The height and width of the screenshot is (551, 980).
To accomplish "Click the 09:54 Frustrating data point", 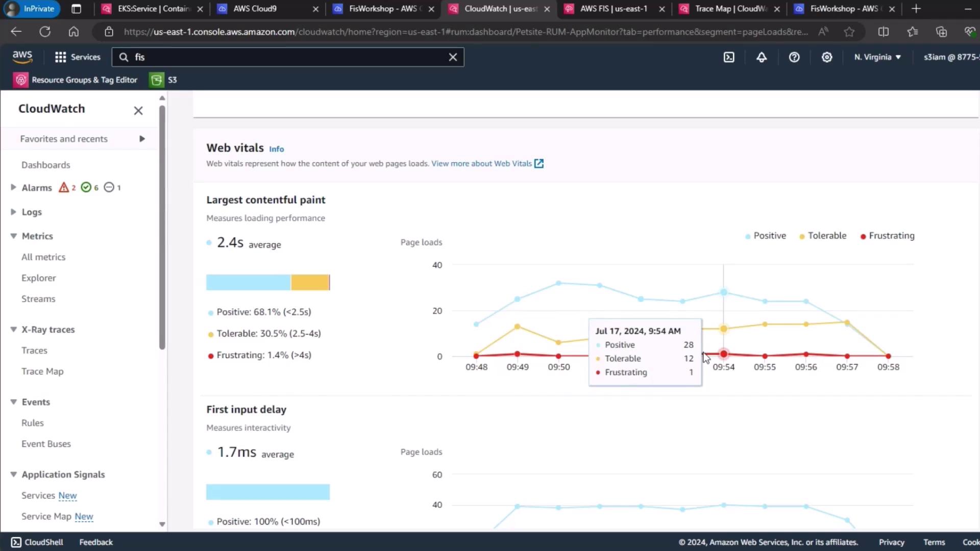I will 723,354.
